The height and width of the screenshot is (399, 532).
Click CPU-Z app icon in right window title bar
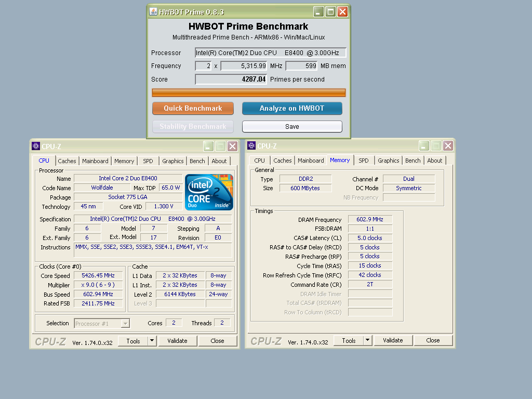pos(251,146)
